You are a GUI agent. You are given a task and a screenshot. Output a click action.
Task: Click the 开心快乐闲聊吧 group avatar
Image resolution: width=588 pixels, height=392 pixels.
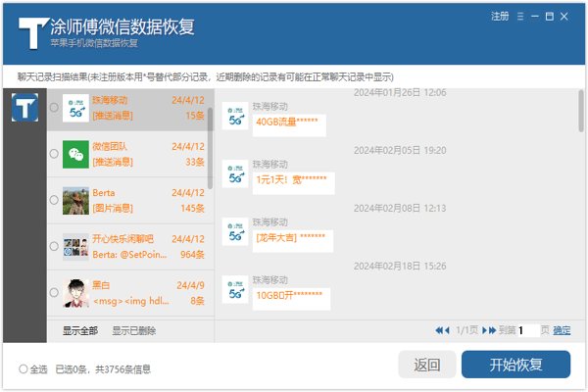pos(76,246)
